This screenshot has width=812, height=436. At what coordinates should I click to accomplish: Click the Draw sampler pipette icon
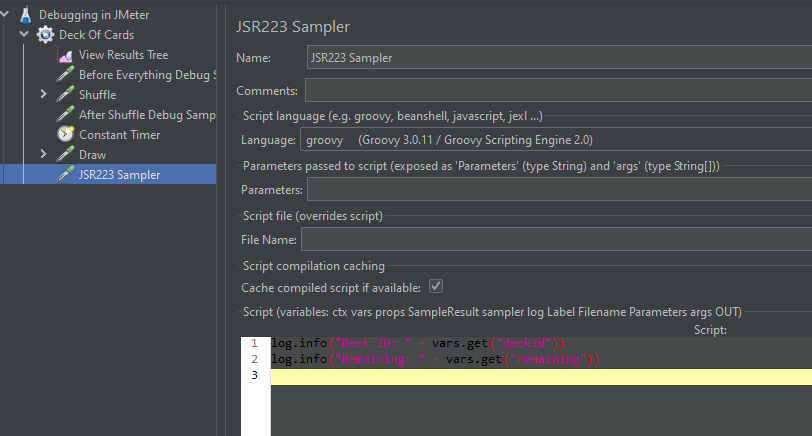tap(65, 154)
